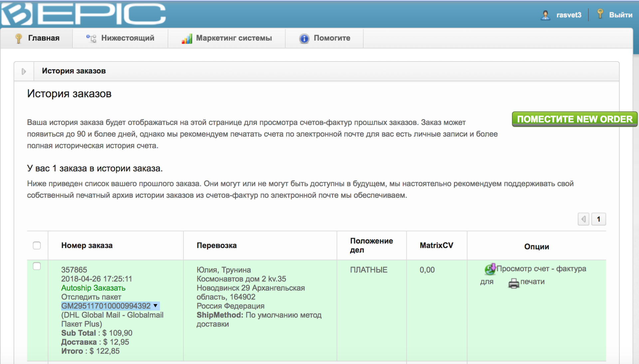The height and width of the screenshot is (364, 639).
Task: Open the Маркетинг системы menu
Action: coord(234,38)
